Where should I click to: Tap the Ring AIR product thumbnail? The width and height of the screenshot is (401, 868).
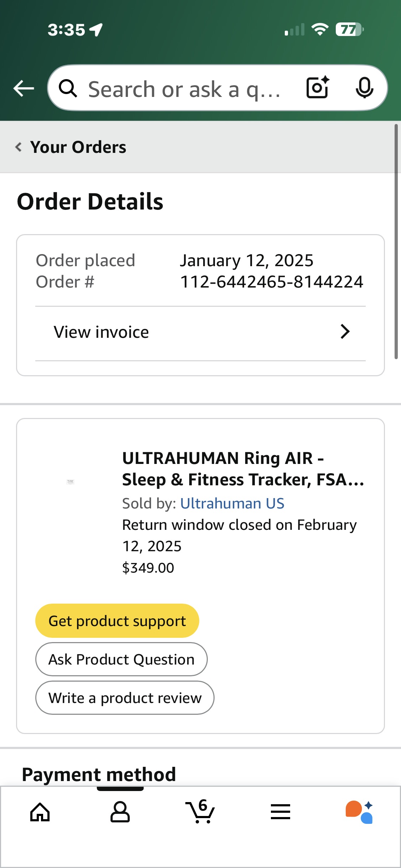point(71,482)
